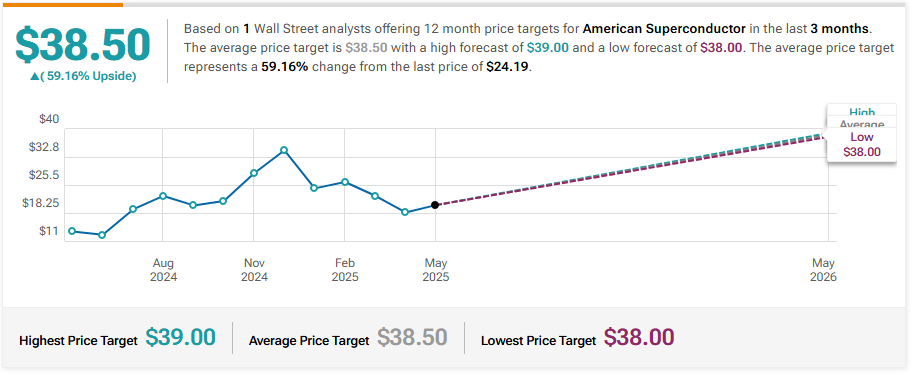
Task: Click the black May 2025 current price point
Action: click(435, 205)
